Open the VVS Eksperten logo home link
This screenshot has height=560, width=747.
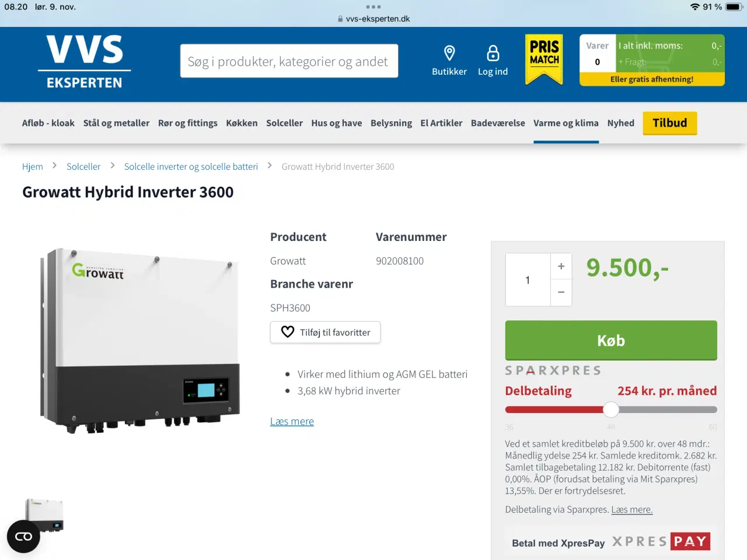pyautogui.click(x=85, y=62)
